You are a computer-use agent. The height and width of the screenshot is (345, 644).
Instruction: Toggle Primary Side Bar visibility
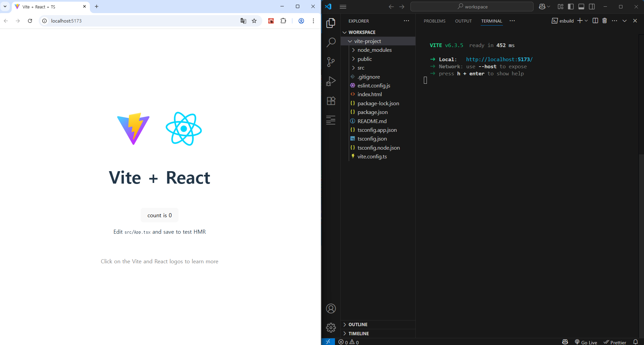coord(571,7)
